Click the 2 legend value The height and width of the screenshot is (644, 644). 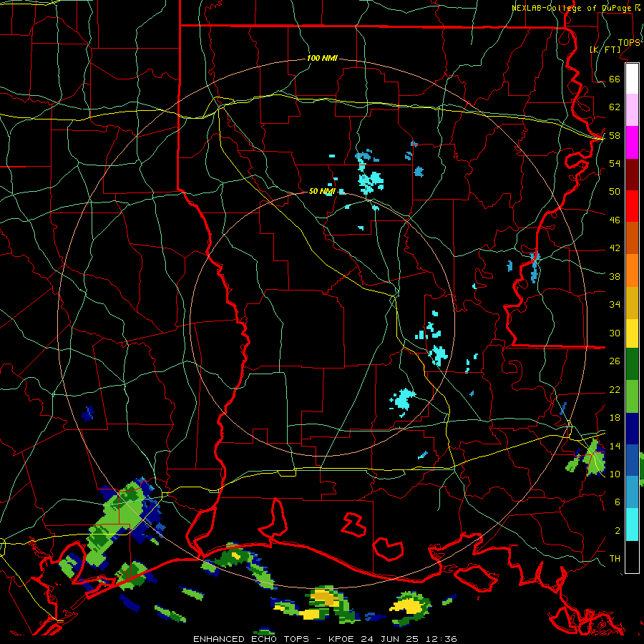(x=618, y=531)
